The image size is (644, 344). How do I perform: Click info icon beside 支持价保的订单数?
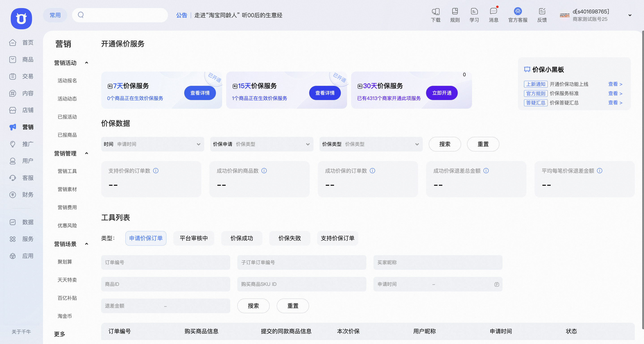click(156, 171)
